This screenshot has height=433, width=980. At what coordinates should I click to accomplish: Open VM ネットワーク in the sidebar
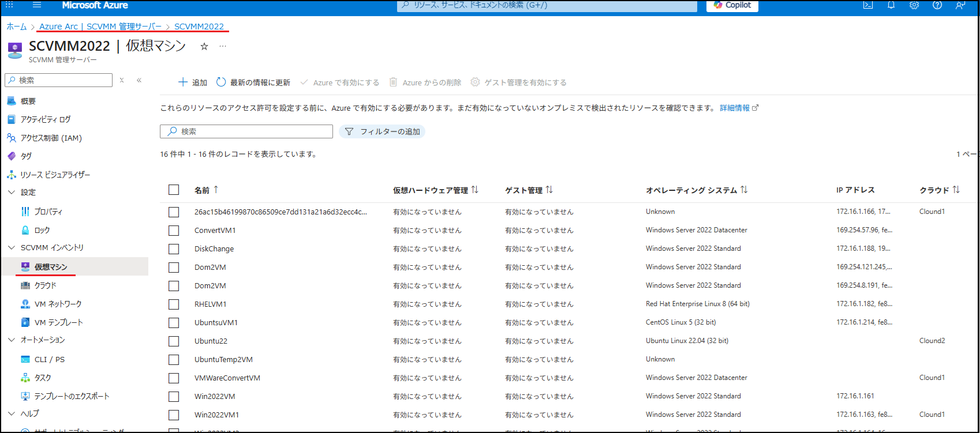58,304
